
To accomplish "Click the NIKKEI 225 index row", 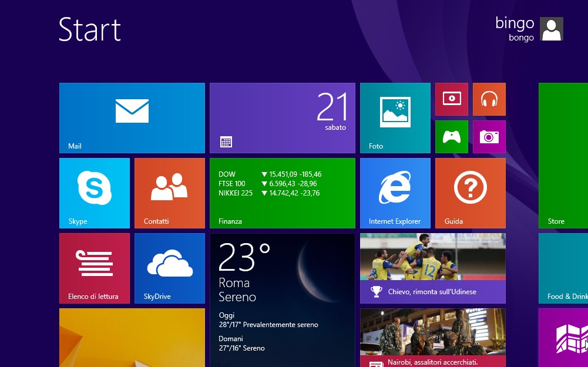I will [269, 193].
